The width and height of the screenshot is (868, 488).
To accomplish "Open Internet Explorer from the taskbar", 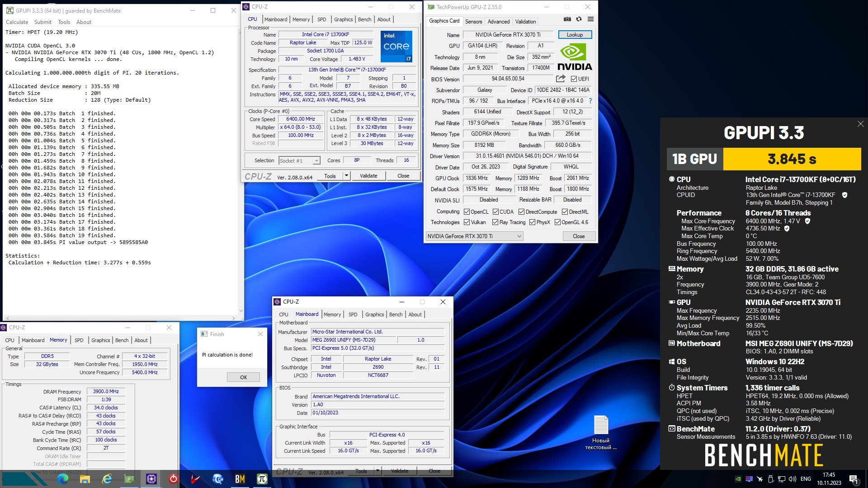I will [107, 479].
